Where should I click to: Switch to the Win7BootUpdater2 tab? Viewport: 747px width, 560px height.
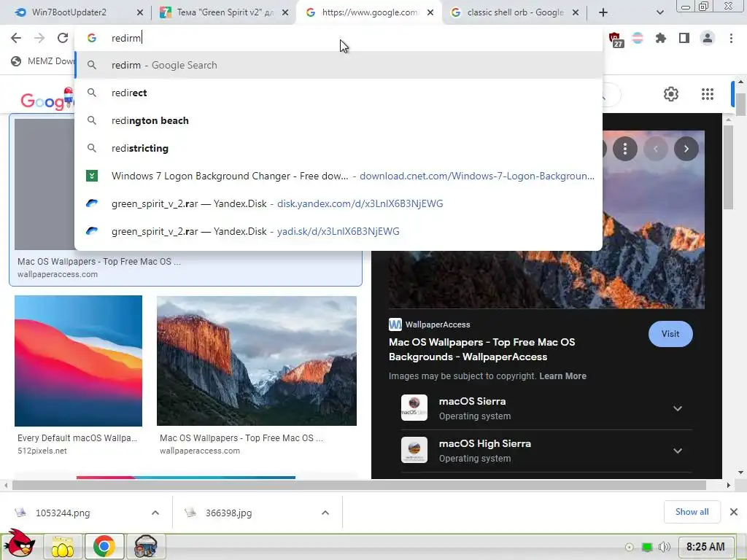[69, 12]
